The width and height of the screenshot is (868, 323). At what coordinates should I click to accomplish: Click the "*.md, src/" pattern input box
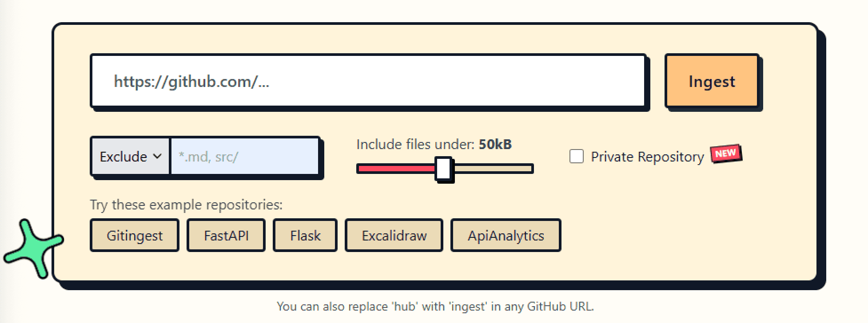[245, 157]
